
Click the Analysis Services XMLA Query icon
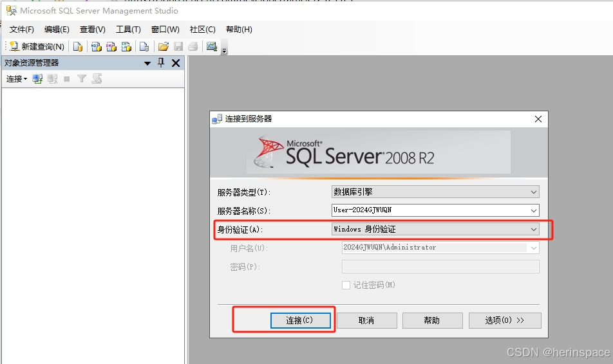(126, 46)
